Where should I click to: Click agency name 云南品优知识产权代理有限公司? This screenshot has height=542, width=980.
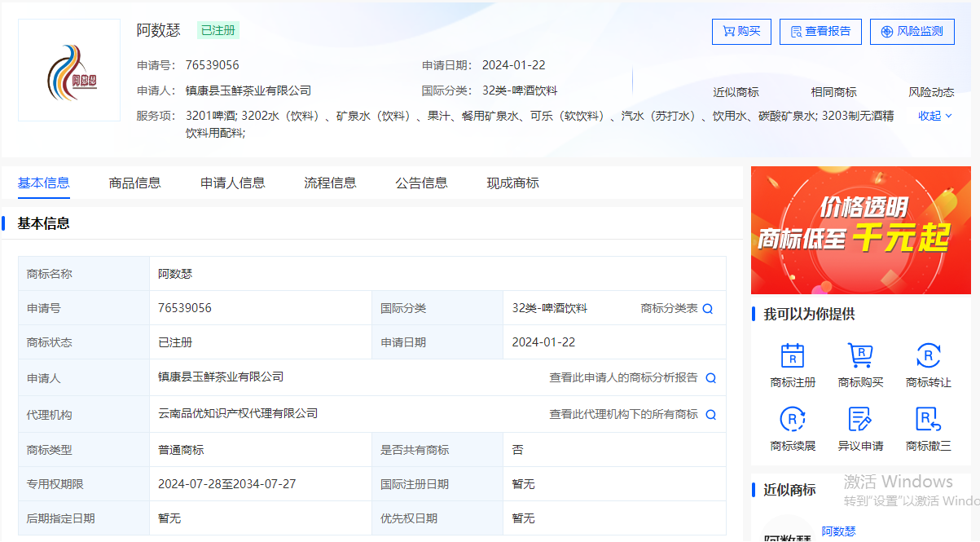(x=238, y=413)
